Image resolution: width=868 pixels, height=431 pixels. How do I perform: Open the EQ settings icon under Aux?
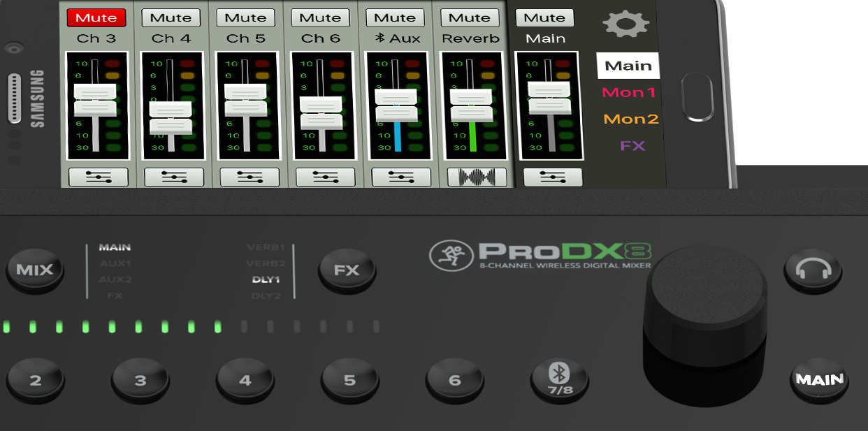pyautogui.click(x=400, y=177)
